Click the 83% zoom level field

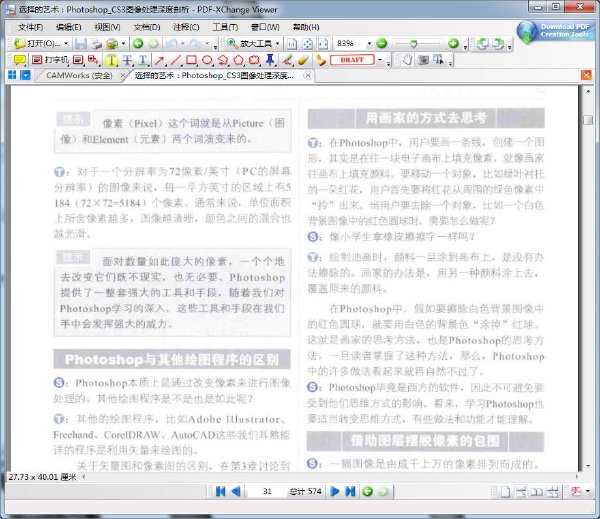click(350, 43)
